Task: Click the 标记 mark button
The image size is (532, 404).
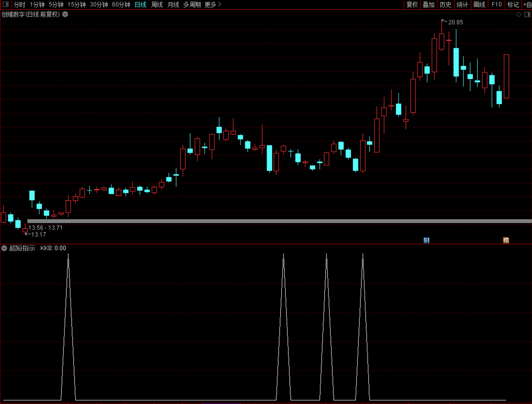Action: pos(513,5)
